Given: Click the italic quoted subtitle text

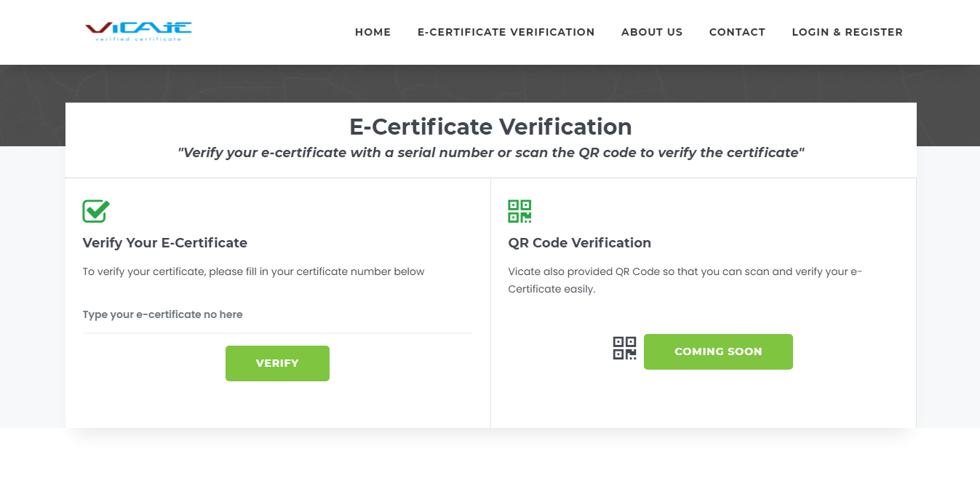Looking at the screenshot, I should [490, 153].
